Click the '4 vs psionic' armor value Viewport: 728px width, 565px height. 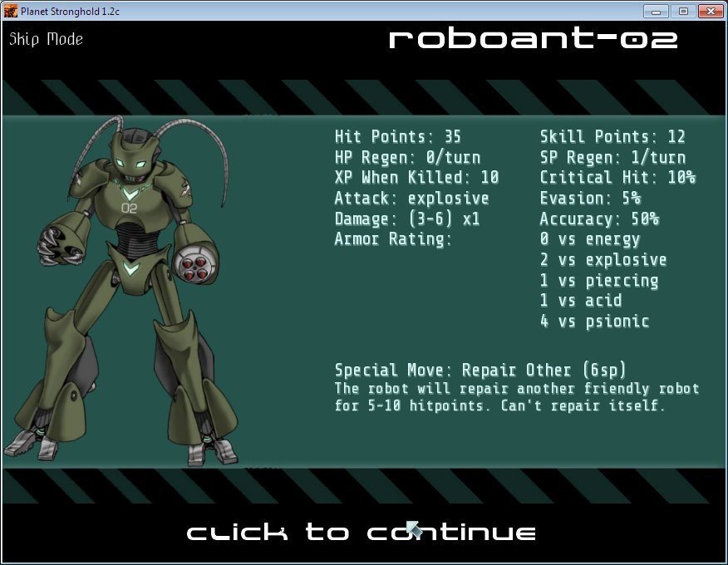[x=594, y=322]
